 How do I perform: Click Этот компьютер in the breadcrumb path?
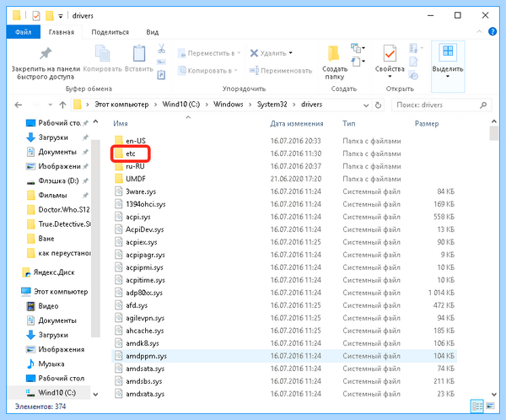pyautogui.click(x=121, y=105)
